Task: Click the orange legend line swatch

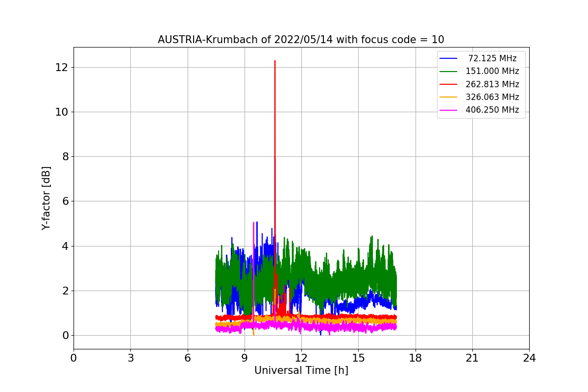Action: click(448, 97)
